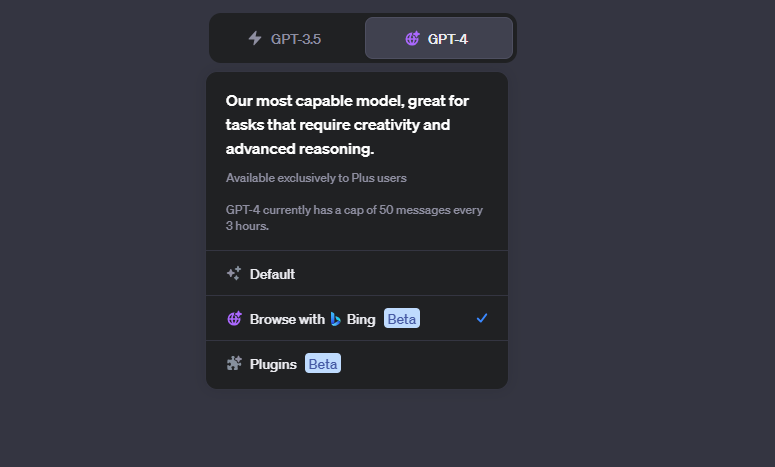Screen dimensions: 775x467
Task: Click the 'Plugins' label text
Action: coord(273,364)
